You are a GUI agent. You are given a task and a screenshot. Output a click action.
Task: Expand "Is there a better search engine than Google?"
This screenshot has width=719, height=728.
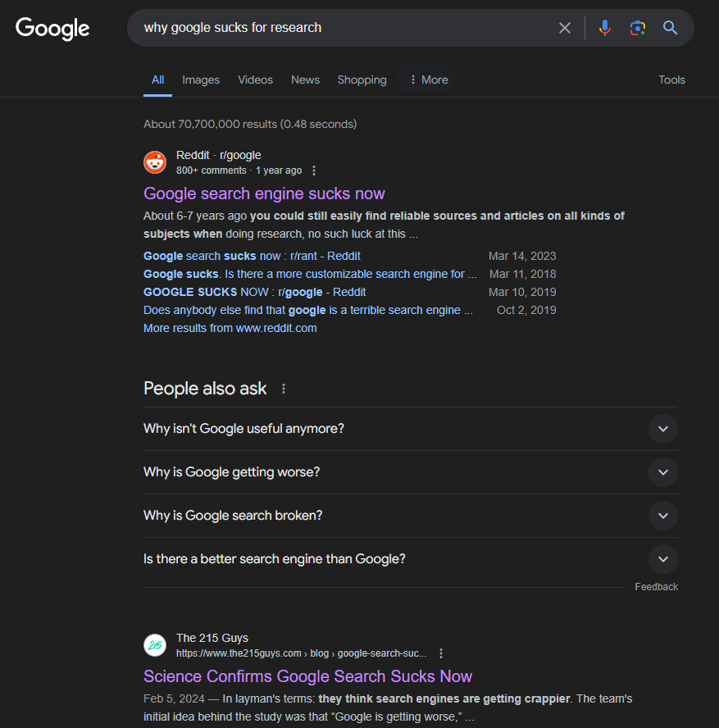[662, 558]
